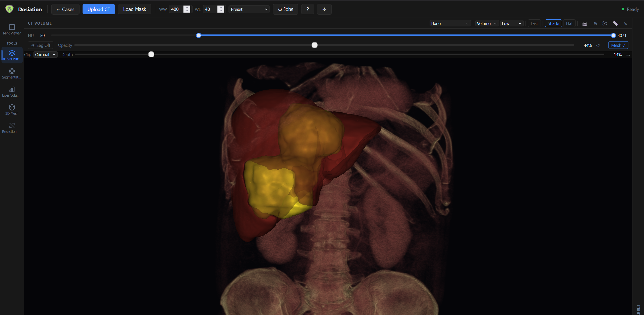Flip clip direction with swap arrows

[628, 55]
